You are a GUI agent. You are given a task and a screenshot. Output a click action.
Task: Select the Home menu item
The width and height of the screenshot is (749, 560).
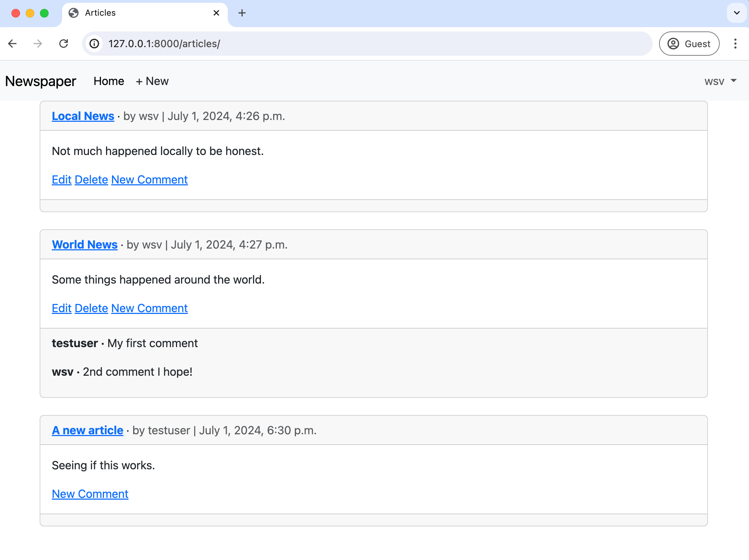109,81
